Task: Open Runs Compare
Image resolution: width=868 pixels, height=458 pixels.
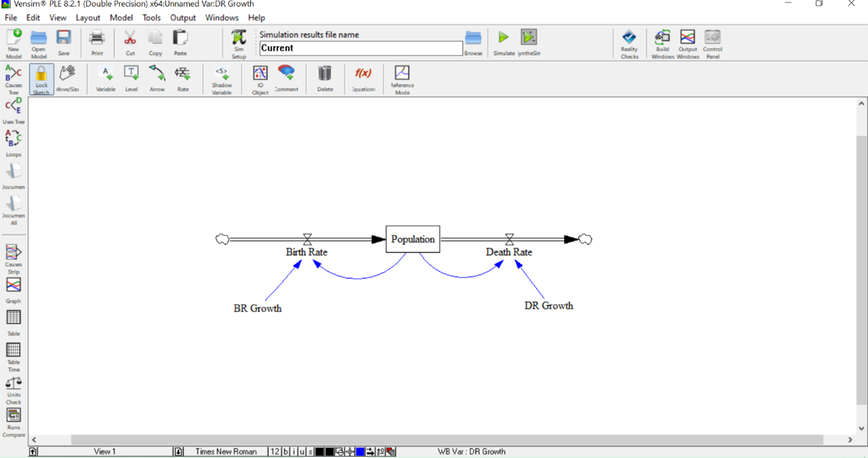Action: click(x=13, y=423)
